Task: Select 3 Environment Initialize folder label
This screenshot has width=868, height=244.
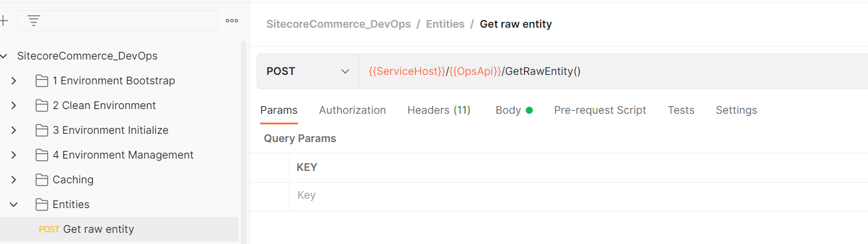Action: tap(110, 130)
